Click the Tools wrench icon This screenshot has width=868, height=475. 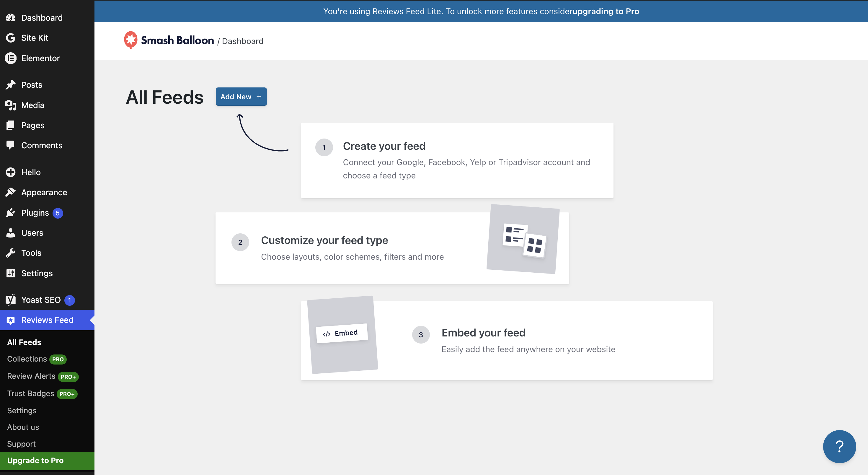tap(11, 253)
